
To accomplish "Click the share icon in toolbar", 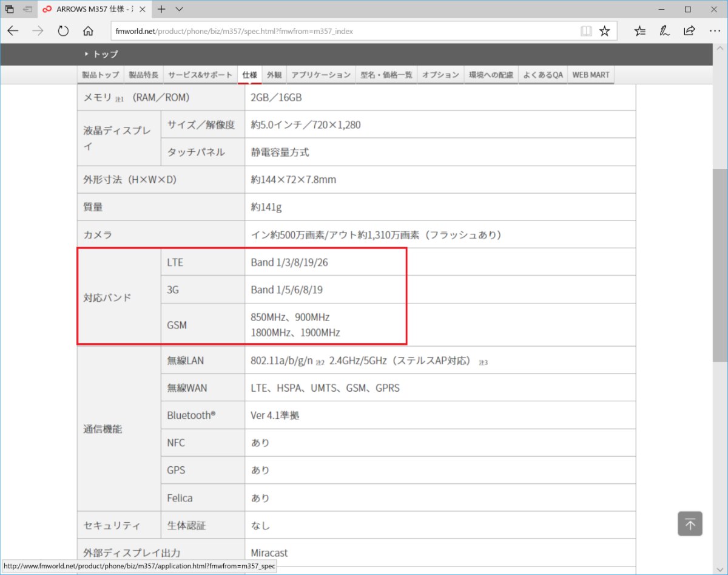I will pos(689,31).
